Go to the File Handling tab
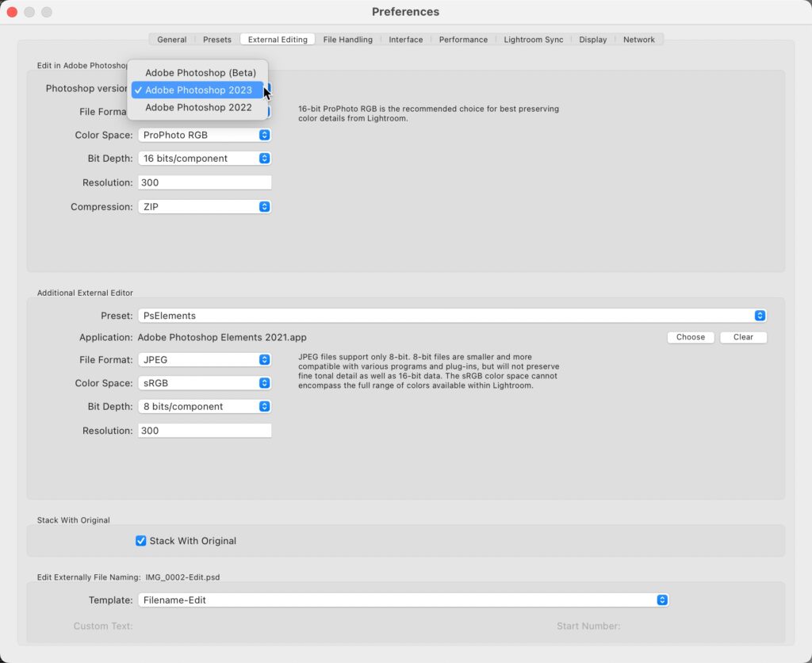Screen dimensions: 812x663 tap(347, 40)
